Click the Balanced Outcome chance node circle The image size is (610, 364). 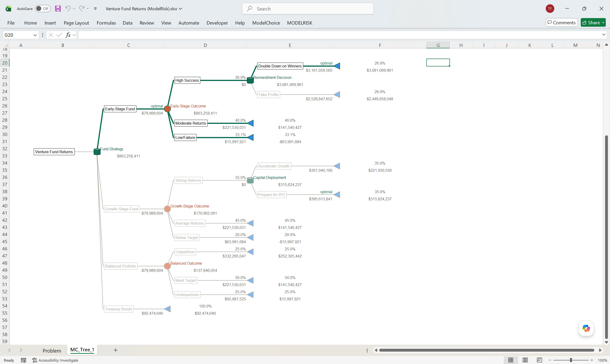pyautogui.click(x=167, y=266)
